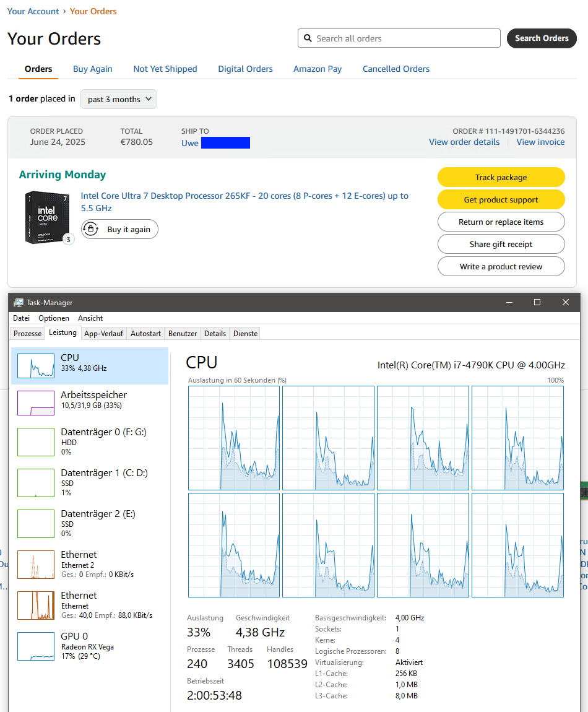588x712 pixels.
Task: Select the Ethernet adapter graph with 88,0 KBit/s
Action: click(x=36, y=606)
